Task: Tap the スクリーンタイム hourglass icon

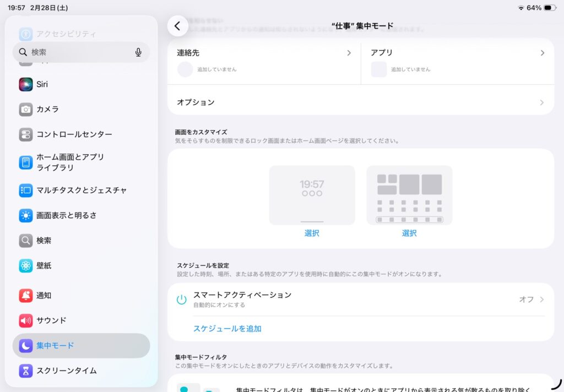Action: [x=26, y=371]
